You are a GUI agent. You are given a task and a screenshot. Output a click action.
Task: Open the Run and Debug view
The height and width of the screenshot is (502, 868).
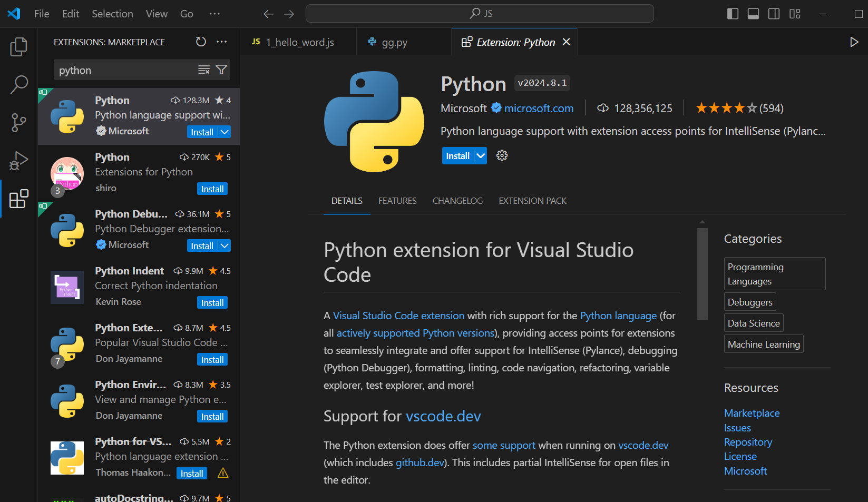click(18, 161)
